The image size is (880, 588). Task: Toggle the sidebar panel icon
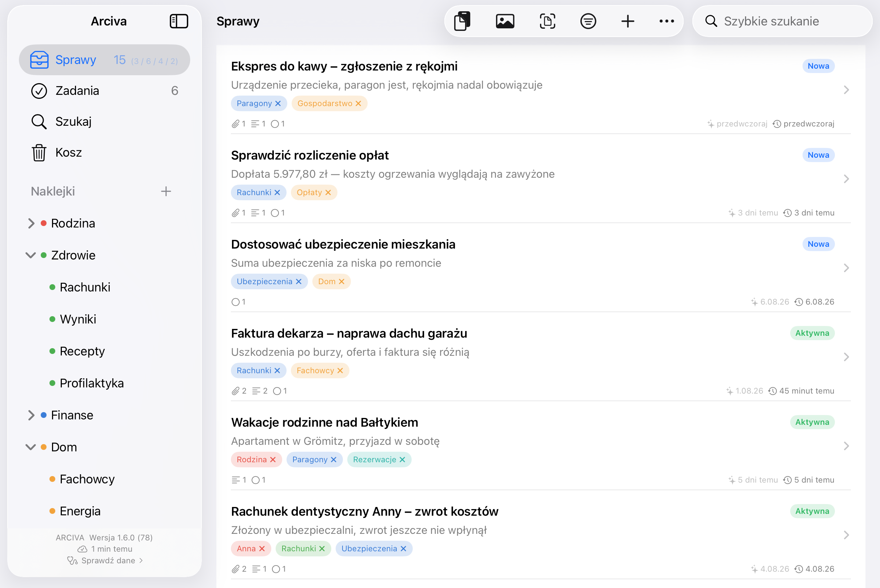click(179, 21)
